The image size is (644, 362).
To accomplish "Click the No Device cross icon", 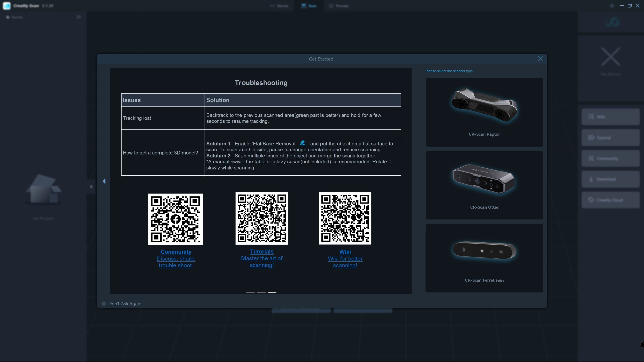I will (x=611, y=57).
